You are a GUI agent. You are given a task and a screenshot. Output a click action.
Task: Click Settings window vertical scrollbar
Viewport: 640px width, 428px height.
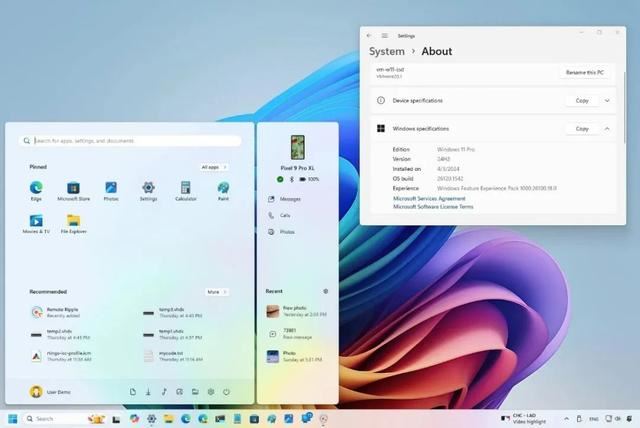tap(624, 108)
